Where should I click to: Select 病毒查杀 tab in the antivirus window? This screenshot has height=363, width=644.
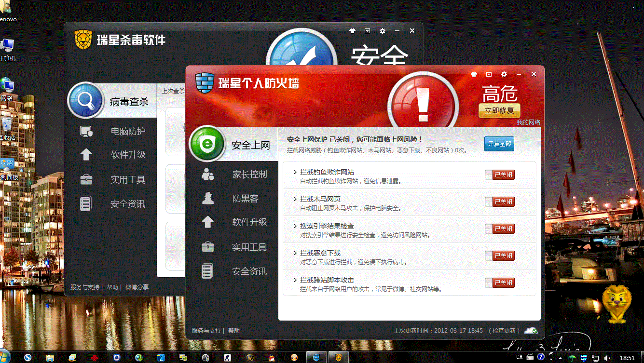[x=112, y=101]
